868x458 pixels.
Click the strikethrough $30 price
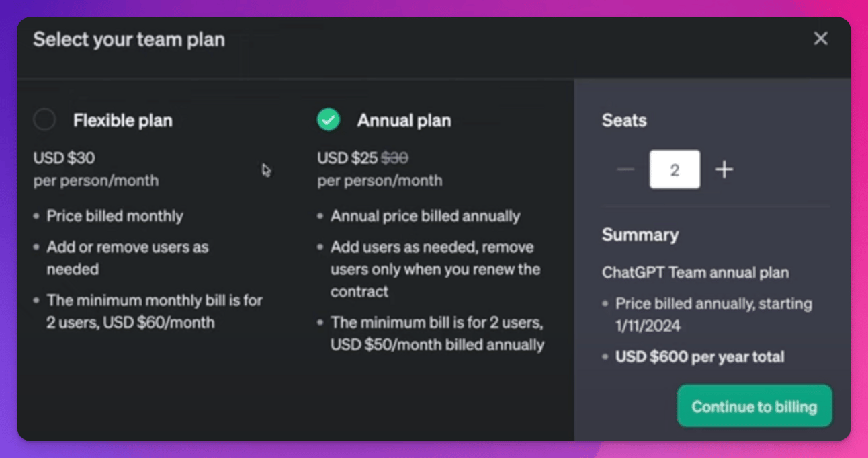(x=395, y=159)
